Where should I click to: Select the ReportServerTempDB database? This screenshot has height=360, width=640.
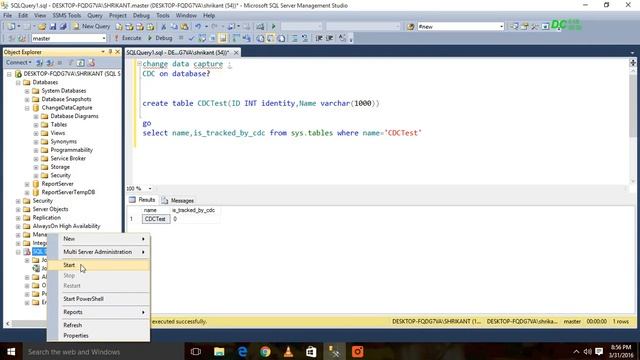[x=68, y=192]
